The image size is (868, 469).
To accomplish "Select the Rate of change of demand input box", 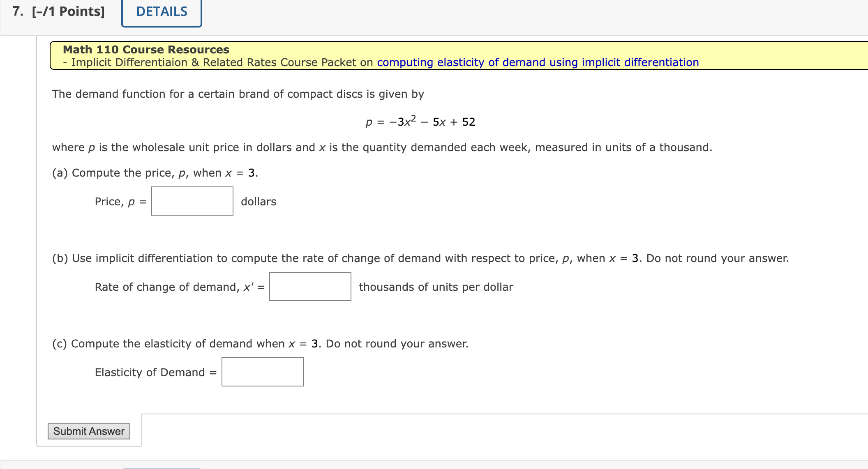I will coord(309,286).
